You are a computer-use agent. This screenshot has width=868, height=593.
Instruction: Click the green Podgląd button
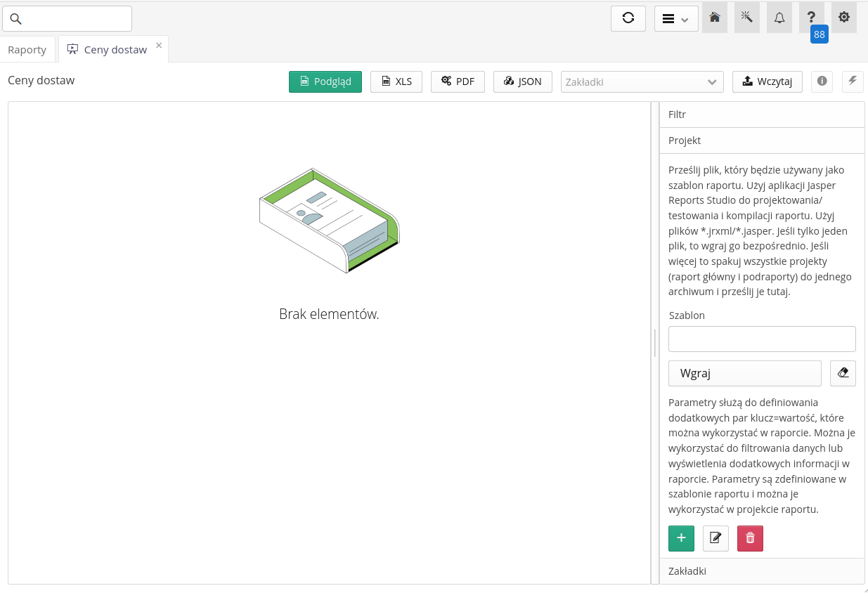coord(325,82)
